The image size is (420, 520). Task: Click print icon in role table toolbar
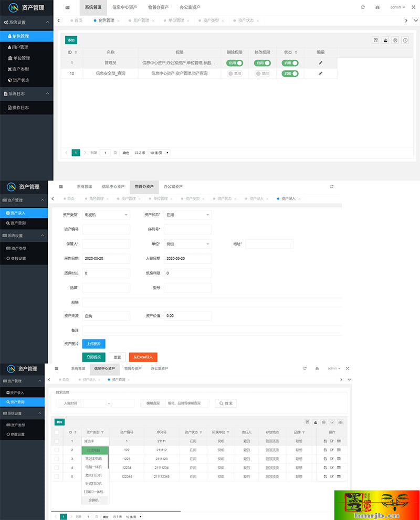coord(395,40)
